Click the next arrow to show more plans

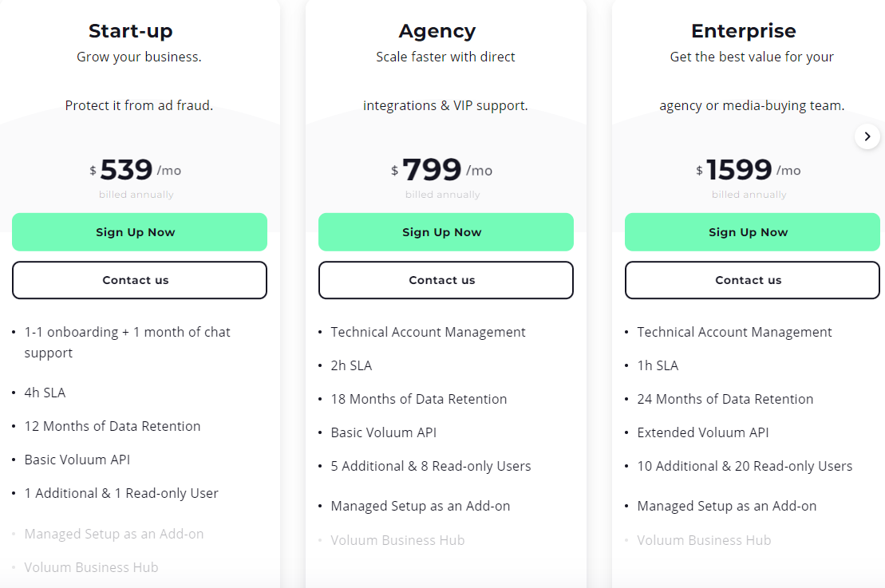pos(867,136)
